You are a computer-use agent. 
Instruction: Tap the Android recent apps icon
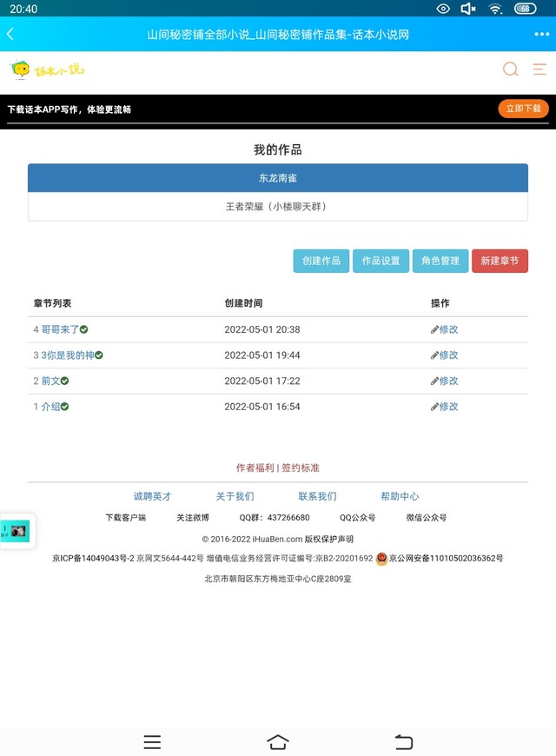click(x=152, y=741)
